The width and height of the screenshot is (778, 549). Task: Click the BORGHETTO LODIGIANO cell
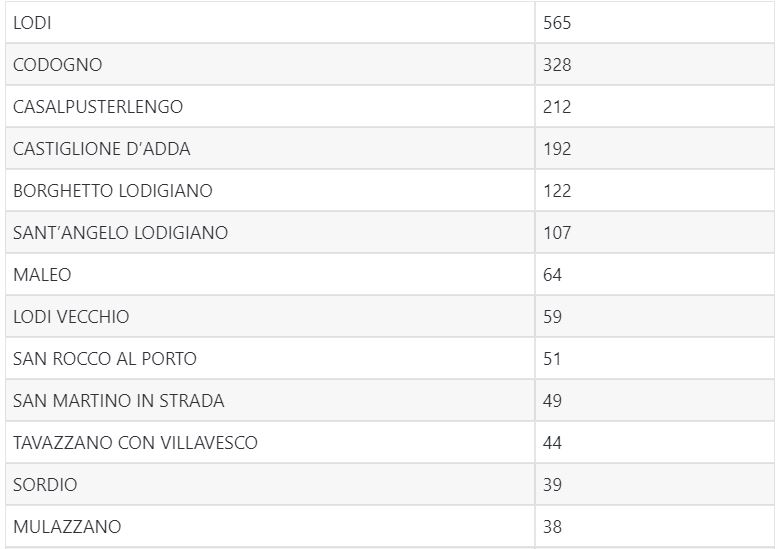(113, 191)
